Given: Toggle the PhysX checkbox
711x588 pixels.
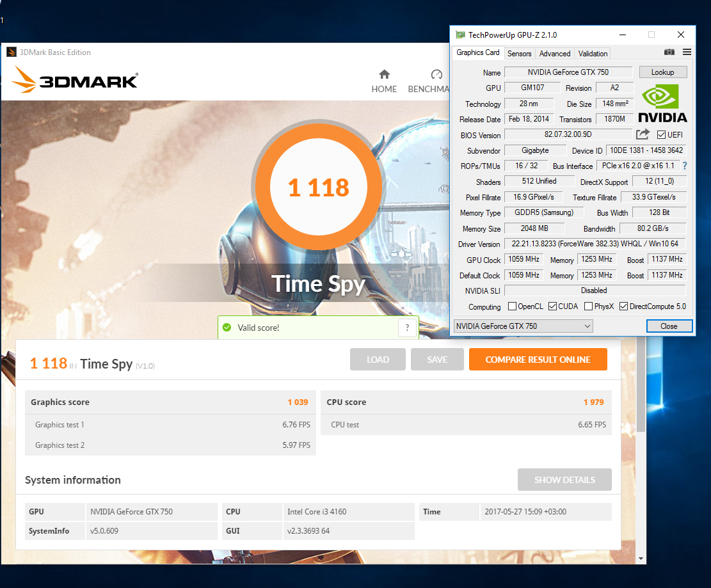Looking at the screenshot, I should [x=588, y=306].
